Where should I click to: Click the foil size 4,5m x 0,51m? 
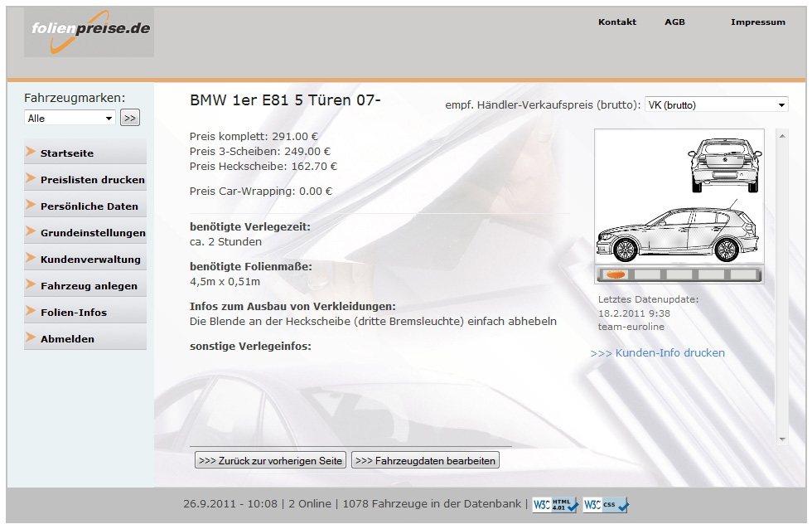point(225,282)
